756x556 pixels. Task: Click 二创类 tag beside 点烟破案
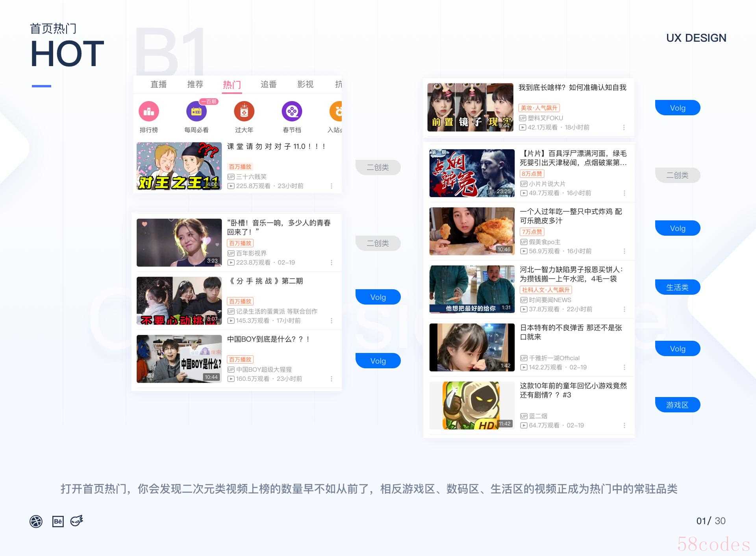pyautogui.click(x=678, y=175)
